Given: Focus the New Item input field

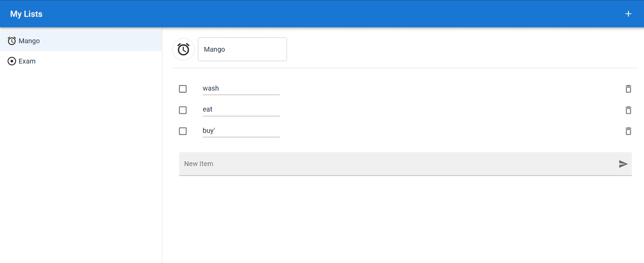Looking at the screenshot, I should [x=397, y=164].
